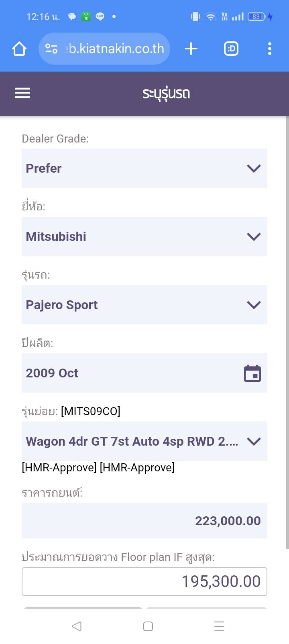The image size is (289, 644).
Task: Open the Wagon 4dr GT sub-model dropdown
Action: [x=144, y=441]
